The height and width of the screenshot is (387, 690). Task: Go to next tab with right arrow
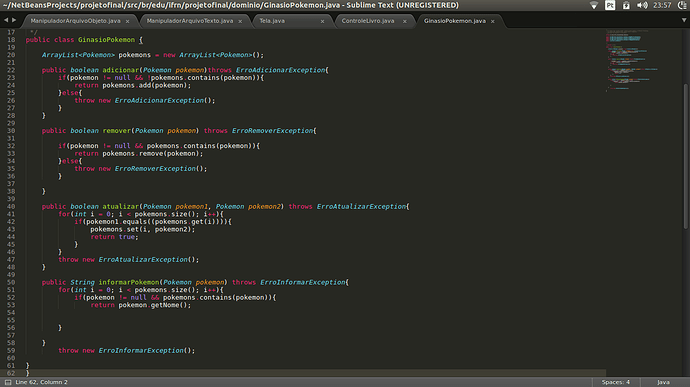click(14, 20)
